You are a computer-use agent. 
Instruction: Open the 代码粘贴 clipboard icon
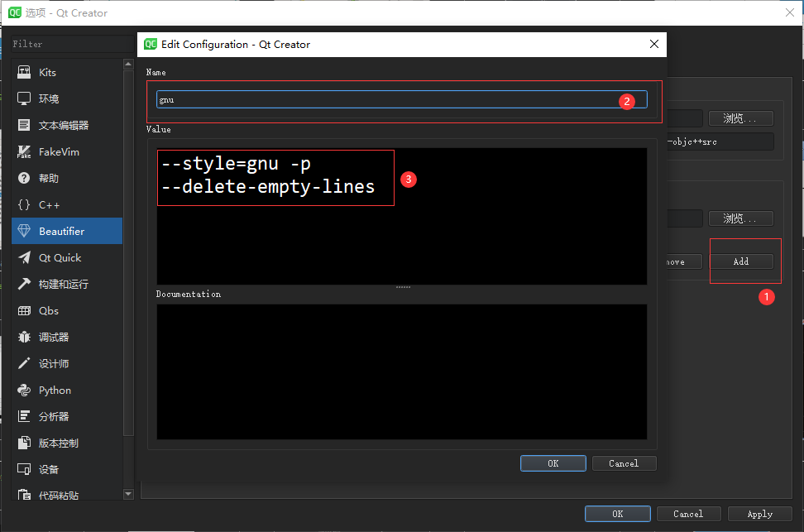[x=24, y=495]
